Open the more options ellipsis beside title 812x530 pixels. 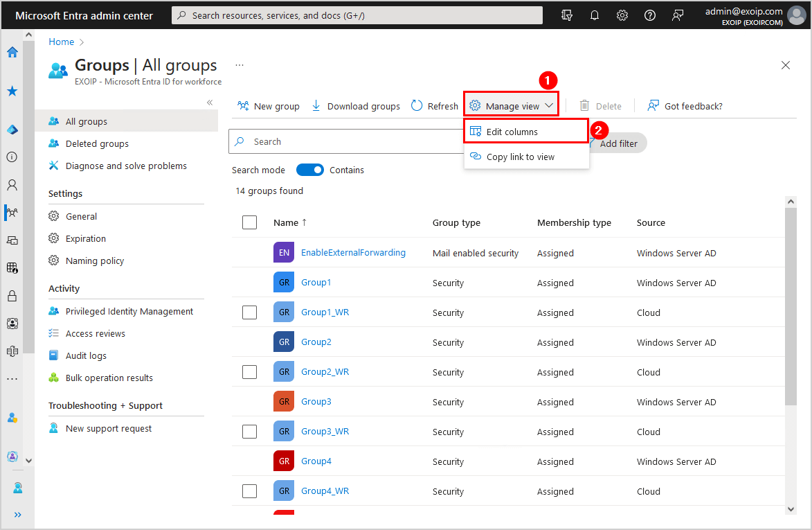point(240,65)
